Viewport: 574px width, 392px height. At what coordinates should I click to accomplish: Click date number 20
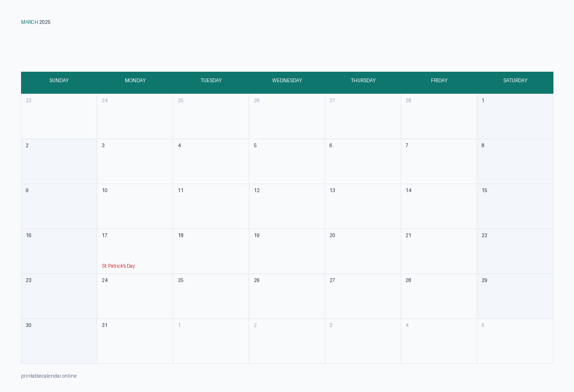click(332, 236)
